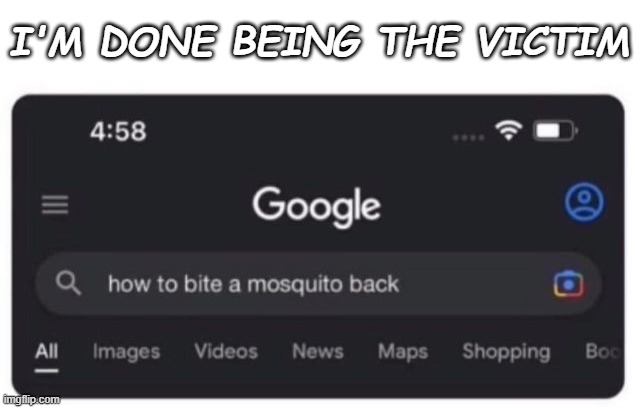
Task: Tap the Google Lens camera icon
Action: click(x=568, y=284)
